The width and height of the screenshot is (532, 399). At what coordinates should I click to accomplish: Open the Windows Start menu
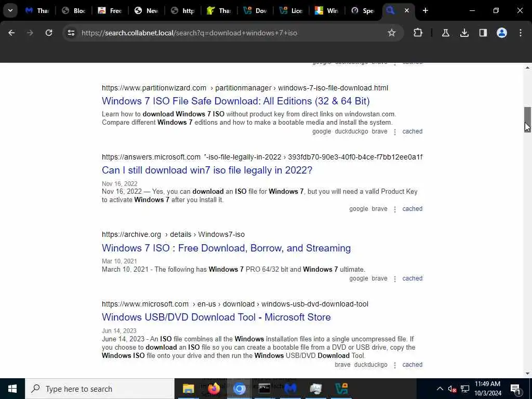coord(12,389)
